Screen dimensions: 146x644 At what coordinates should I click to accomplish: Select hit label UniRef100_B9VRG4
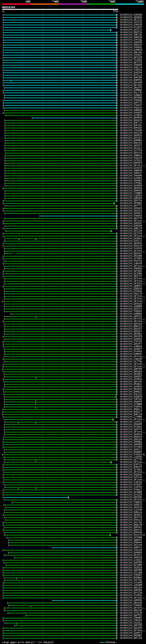tap(131, 118)
